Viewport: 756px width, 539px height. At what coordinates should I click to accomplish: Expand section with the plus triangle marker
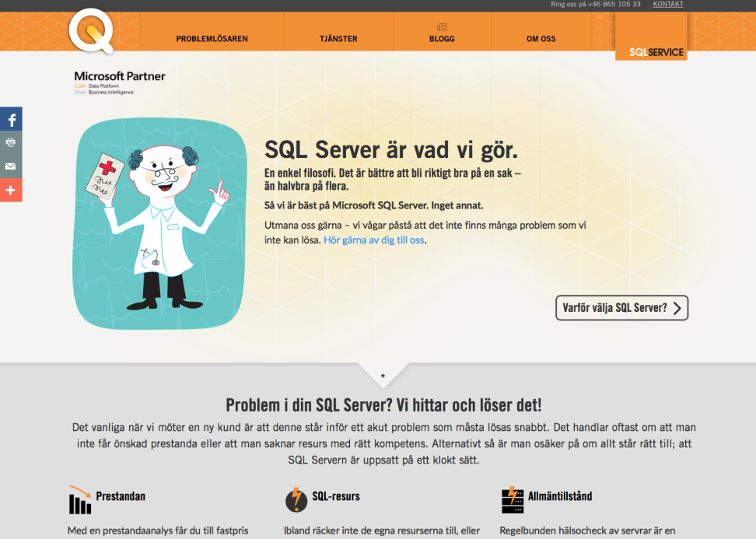(383, 376)
